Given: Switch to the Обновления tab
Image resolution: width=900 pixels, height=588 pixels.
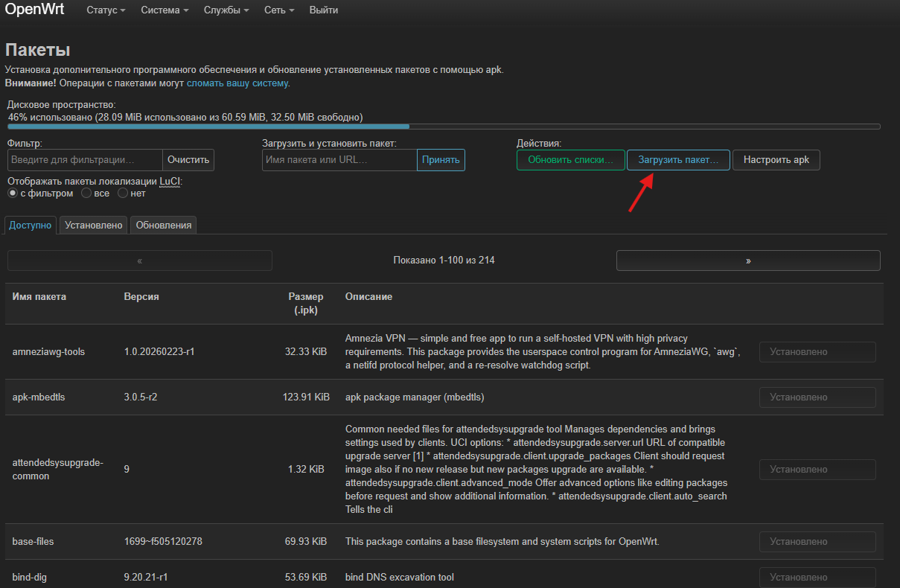Looking at the screenshot, I should pyautogui.click(x=164, y=225).
